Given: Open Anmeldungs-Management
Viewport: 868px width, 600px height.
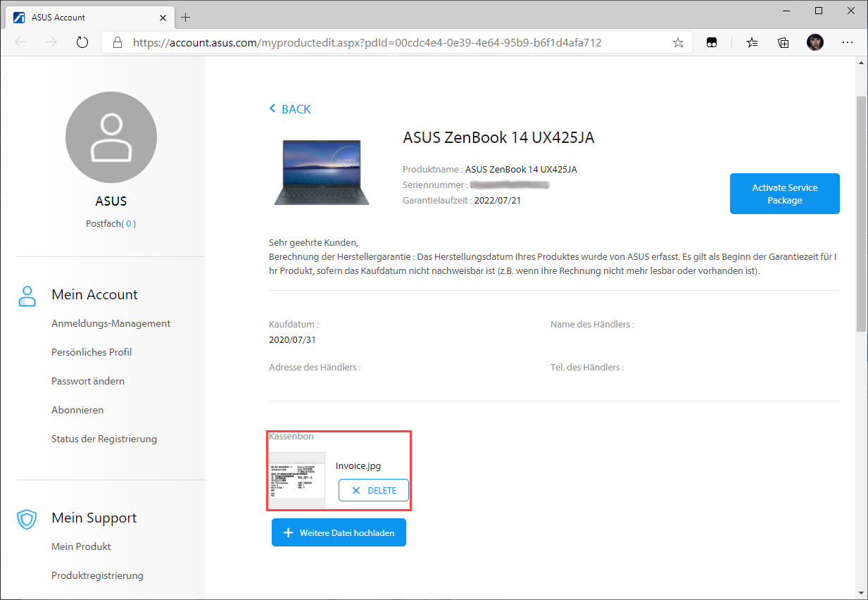Looking at the screenshot, I should pos(111,323).
